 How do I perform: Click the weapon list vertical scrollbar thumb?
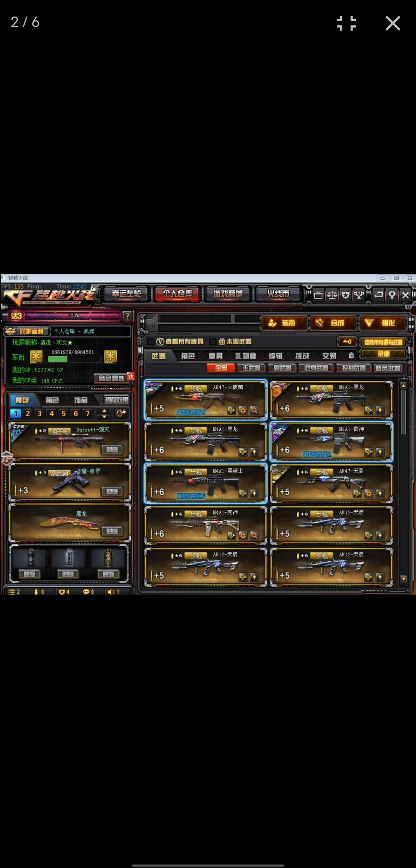403,412
